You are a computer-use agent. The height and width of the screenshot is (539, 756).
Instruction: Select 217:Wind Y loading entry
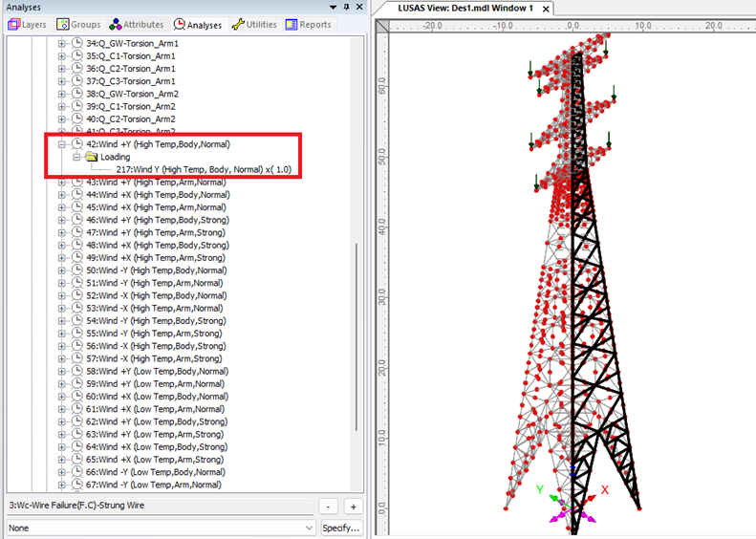(x=203, y=169)
